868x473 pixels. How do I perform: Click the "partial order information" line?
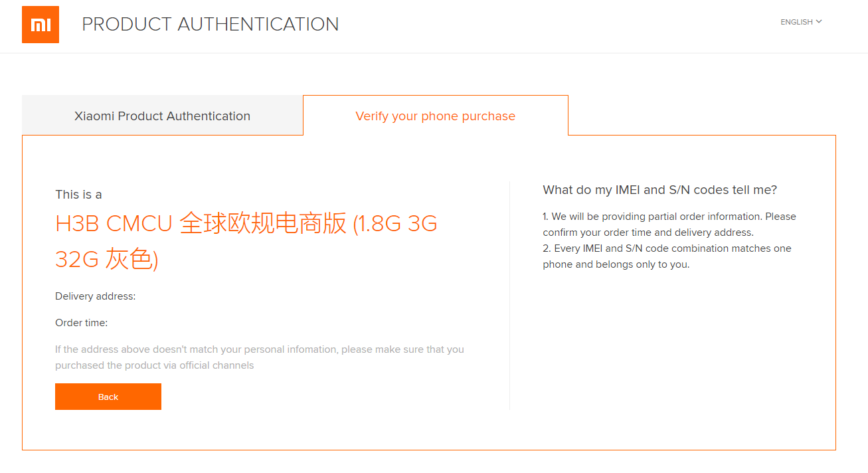[x=669, y=217]
